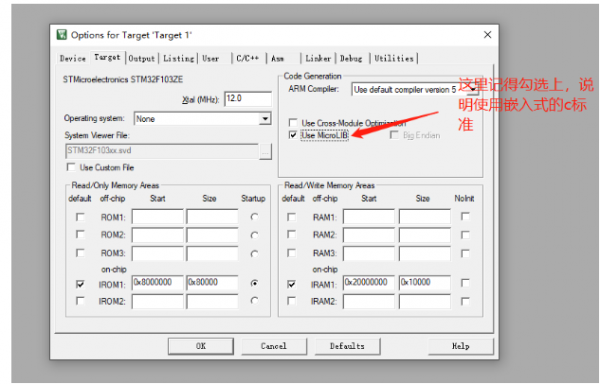Toggle the IRAM1 default checkbox
Image resolution: width=600 pixels, height=384 pixels.
(292, 284)
